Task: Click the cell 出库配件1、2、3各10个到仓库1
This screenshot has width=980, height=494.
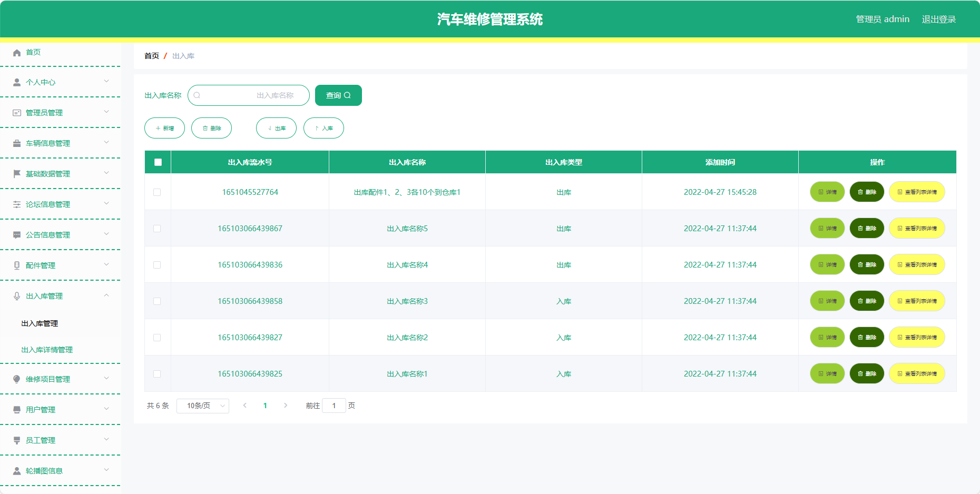Action: click(x=407, y=192)
